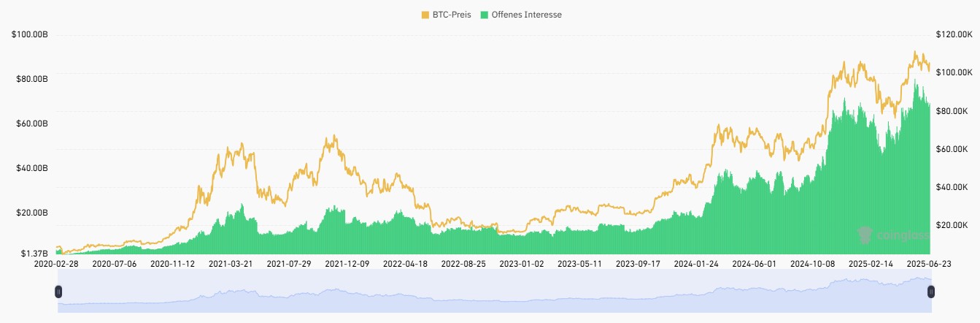Click the 2024-01-24 axis date
The width and height of the screenshot is (980, 323).
click(x=697, y=263)
